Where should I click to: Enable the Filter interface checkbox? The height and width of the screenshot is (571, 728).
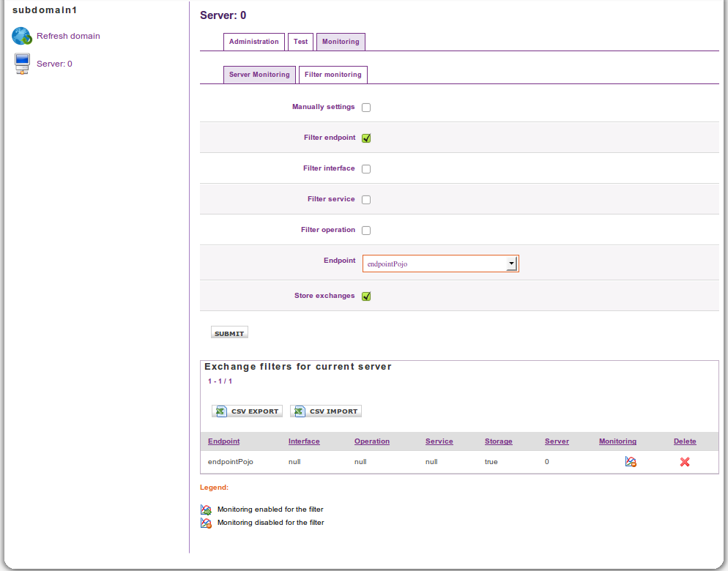[366, 169]
